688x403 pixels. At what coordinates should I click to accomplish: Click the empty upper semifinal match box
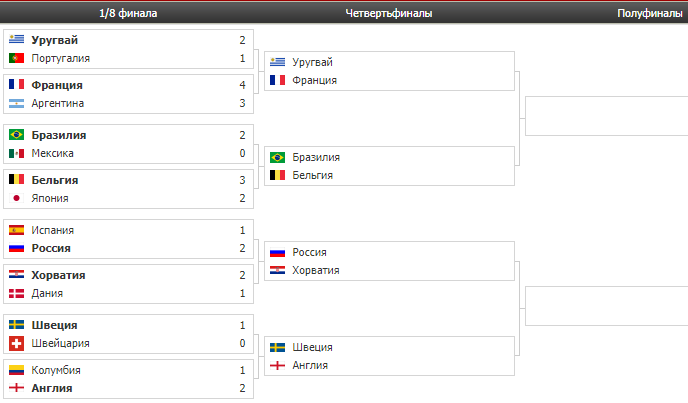[606, 116]
